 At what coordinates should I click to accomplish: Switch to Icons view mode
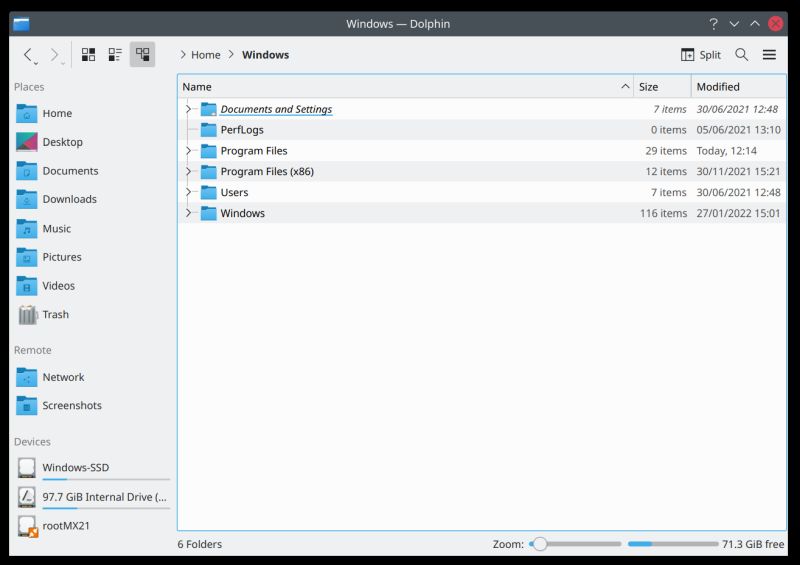tap(89, 55)
